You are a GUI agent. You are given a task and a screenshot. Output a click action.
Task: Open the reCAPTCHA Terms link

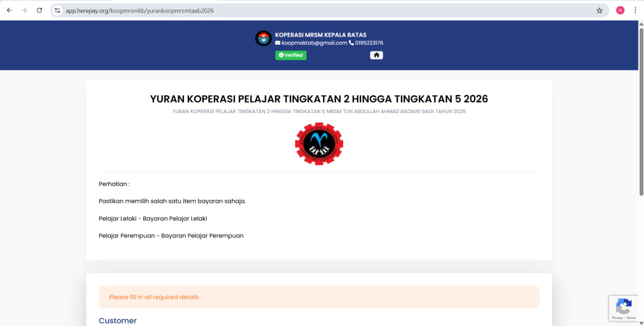coord(631,318)
